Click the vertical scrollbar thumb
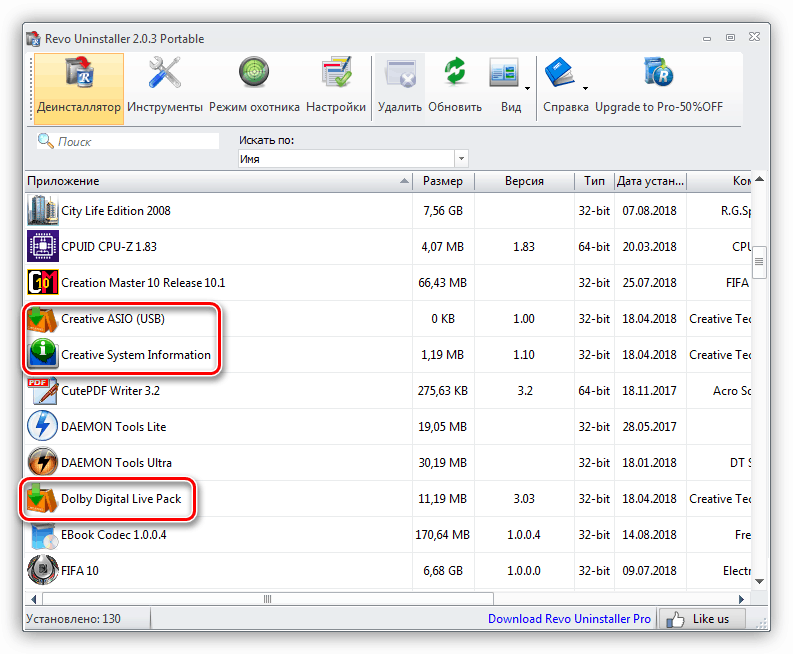This screenshot has height=654, width=793. pos(759,261)
